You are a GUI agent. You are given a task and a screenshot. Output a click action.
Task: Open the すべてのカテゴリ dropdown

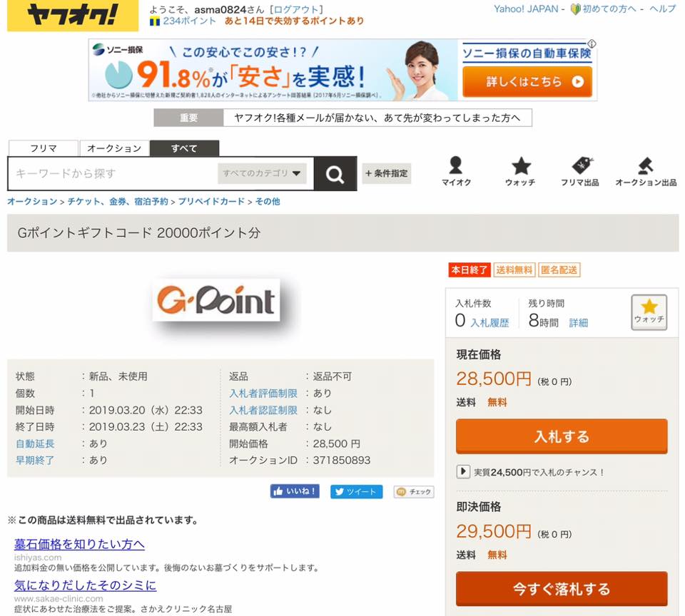(x=262, y=173)
